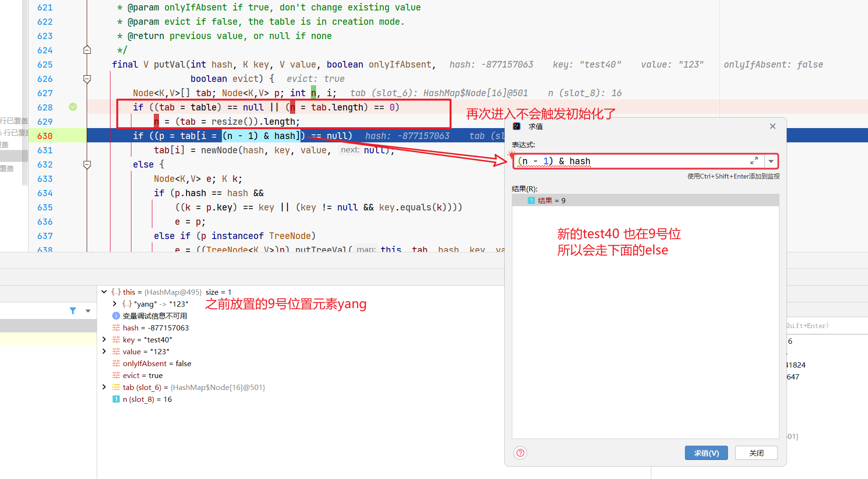Close the Evaluate dialog with X
Screen dimensions: 868x479
(x=772, y=126)
